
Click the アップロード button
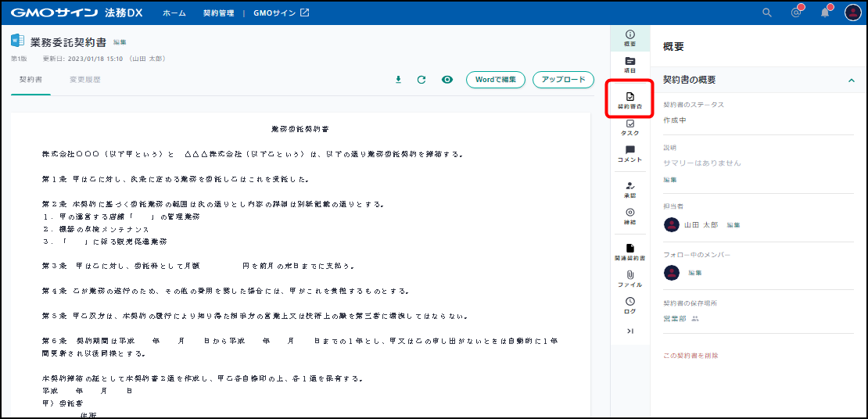563,80
